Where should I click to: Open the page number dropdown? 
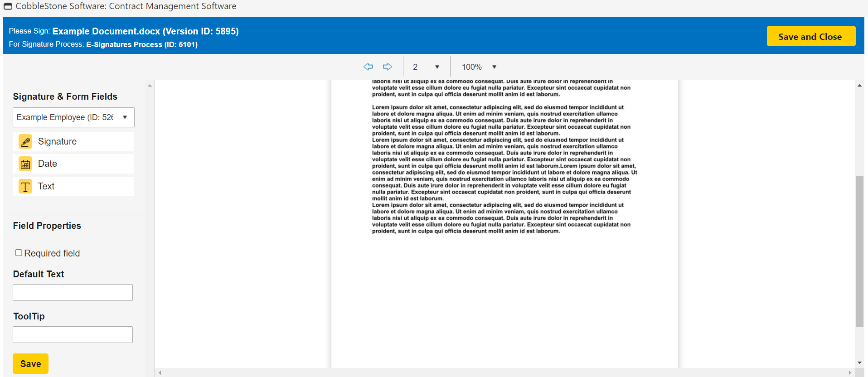tap(426, 67)
